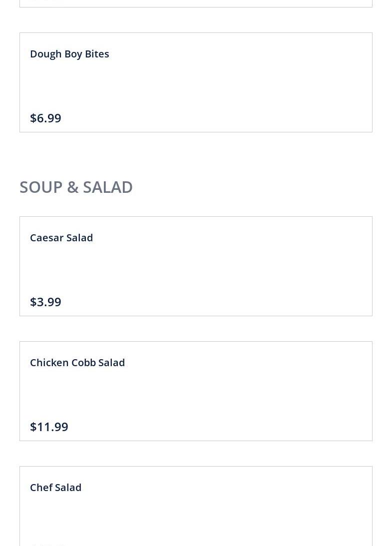Click the $3.99 Caesar Salad price
This screenshot has width=392, height=546.
(45, 302)
